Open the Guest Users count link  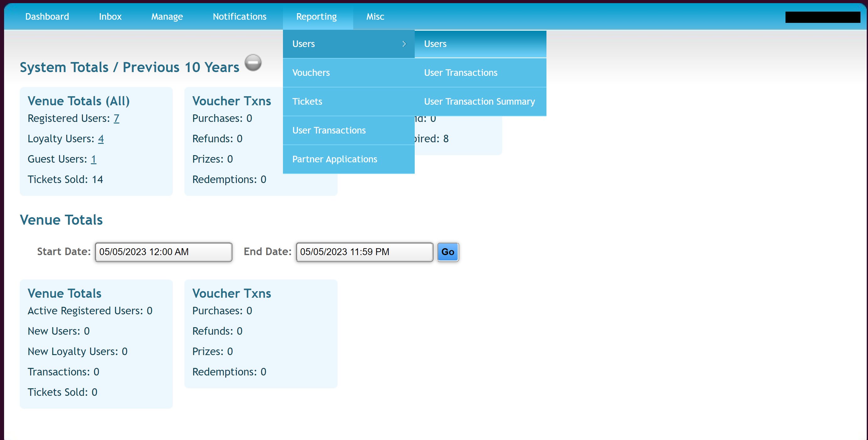click(93, 159)
